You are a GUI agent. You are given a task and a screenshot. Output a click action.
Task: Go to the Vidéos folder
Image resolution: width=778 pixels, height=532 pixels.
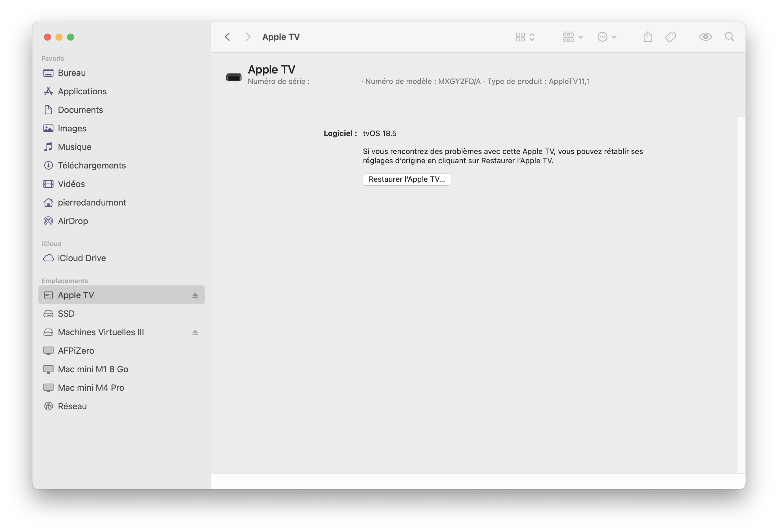[x=122, y=184]
